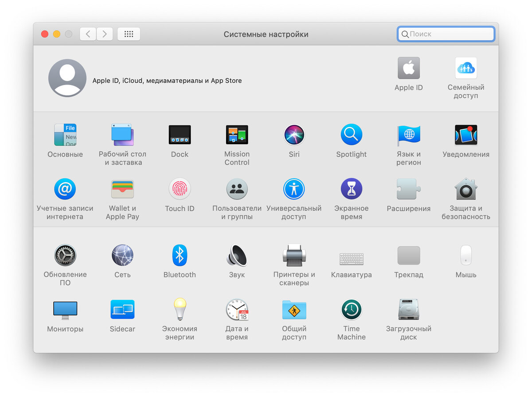
Task: Click the user account avatar picture
Action: point(67,78)
